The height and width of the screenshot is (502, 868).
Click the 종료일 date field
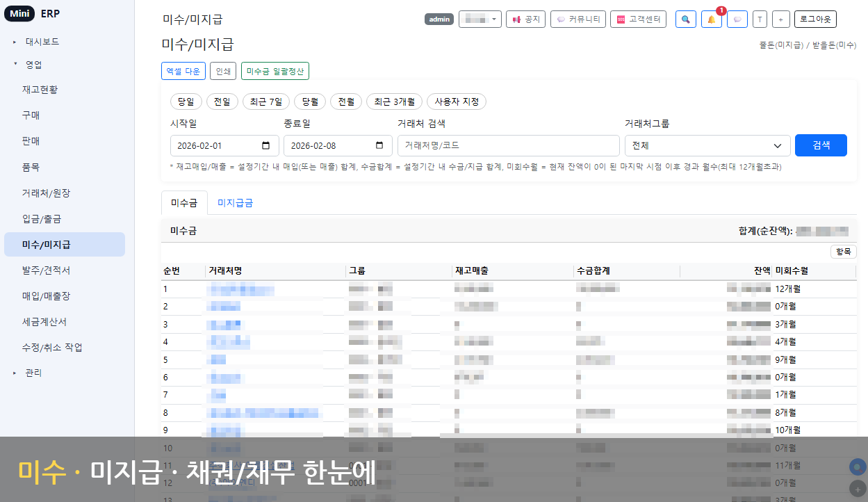[x=338, y=145]
